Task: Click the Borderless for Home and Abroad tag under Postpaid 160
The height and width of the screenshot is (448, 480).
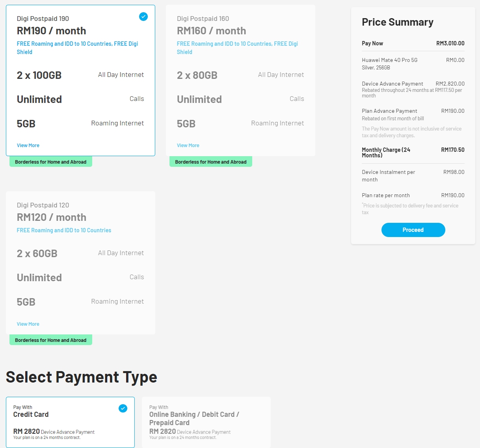Action: [x=211, y=162]
